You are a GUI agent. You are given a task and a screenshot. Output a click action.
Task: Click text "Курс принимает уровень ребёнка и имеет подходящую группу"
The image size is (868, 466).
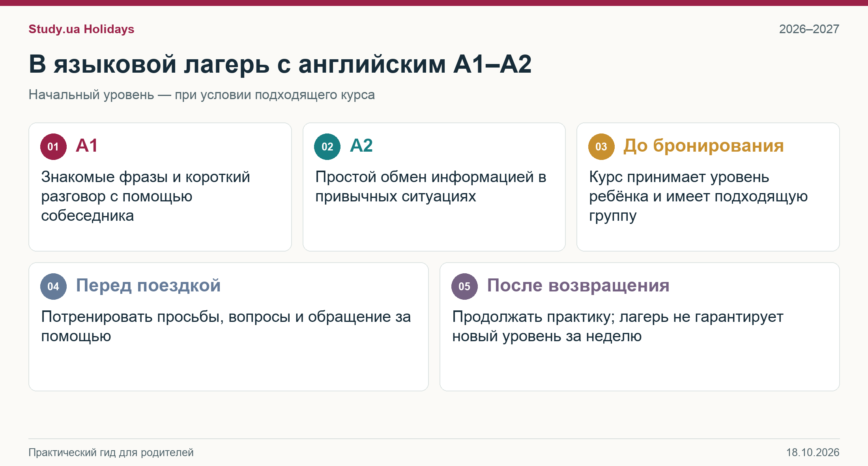pos(698,196)
